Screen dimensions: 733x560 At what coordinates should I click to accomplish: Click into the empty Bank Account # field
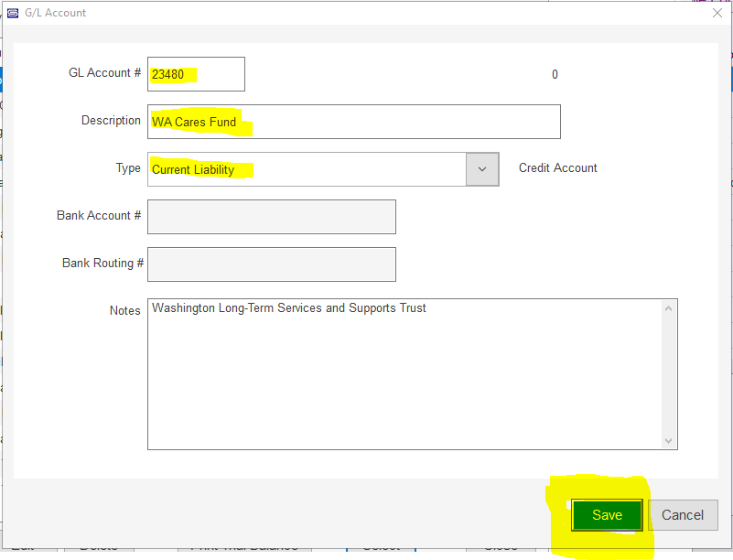[x=271, y=217]
